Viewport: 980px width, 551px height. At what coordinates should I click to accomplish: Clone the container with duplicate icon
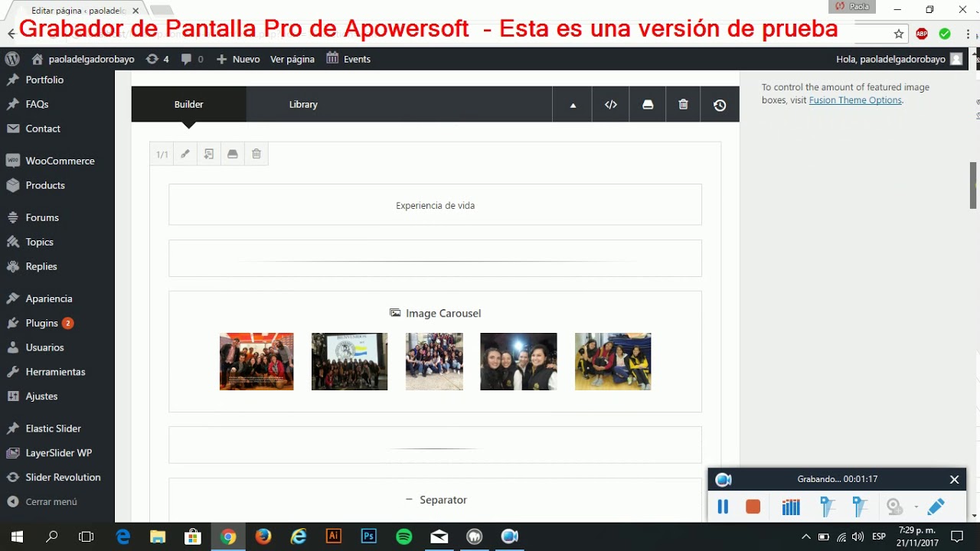coord(208,154)
